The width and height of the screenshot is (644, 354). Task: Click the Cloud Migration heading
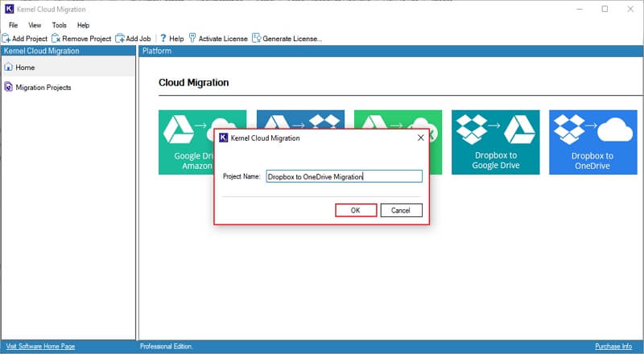194,83
